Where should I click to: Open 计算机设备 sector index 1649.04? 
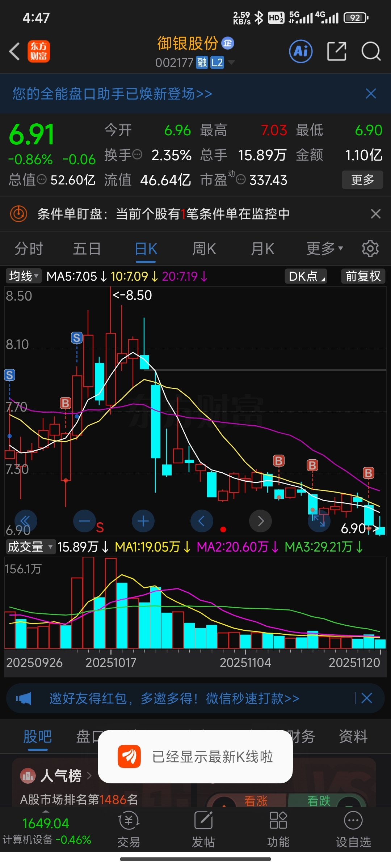47,831
